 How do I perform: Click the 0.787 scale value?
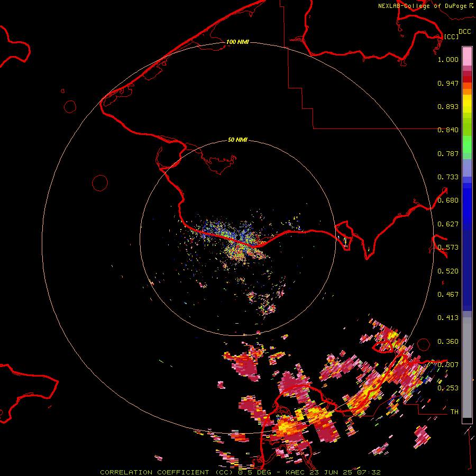coord(448,153)
